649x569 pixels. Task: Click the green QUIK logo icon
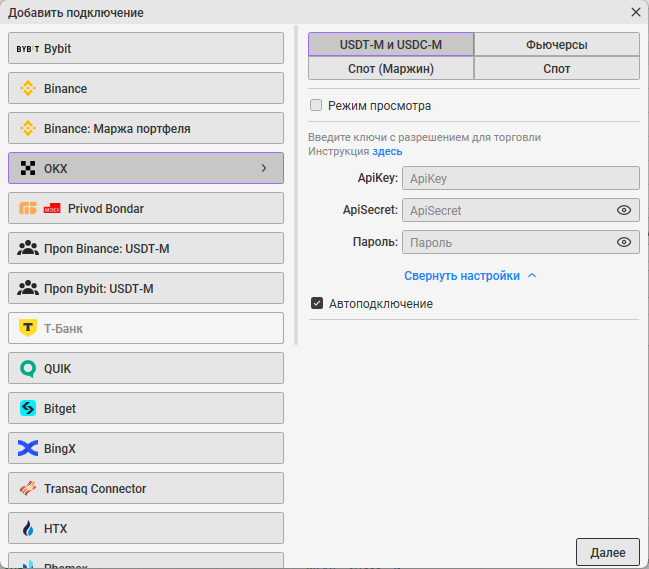tap(28, 368)
